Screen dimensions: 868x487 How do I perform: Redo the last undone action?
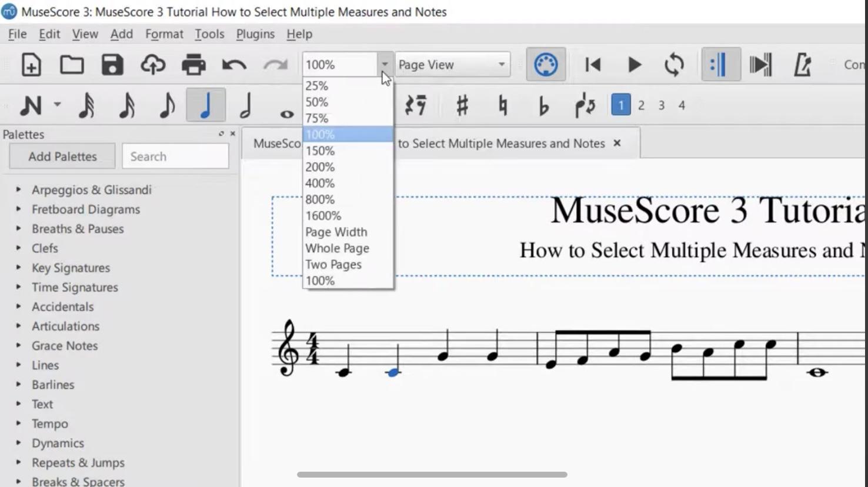pos(275,65)
